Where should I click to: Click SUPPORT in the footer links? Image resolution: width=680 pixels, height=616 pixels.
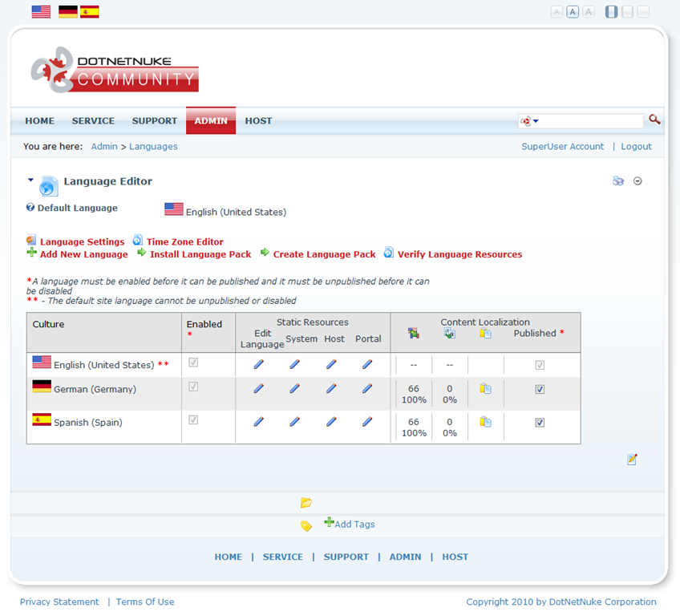pos(346,557)
